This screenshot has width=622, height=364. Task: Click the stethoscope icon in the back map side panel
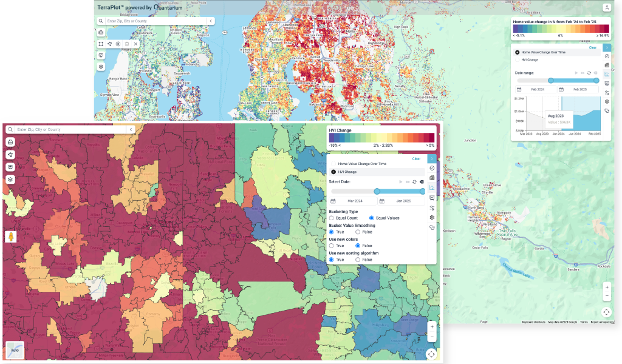coord(607,111)
